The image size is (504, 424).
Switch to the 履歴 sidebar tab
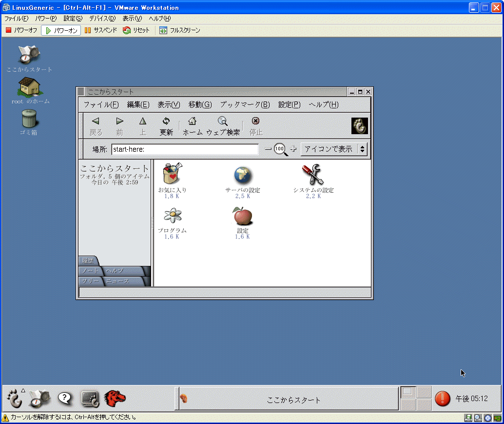pos(88,261)
